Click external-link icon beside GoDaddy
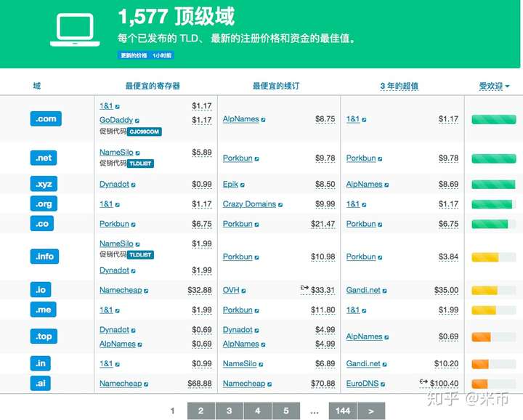Screen dimensions: 523x420 tap(137, 121)
